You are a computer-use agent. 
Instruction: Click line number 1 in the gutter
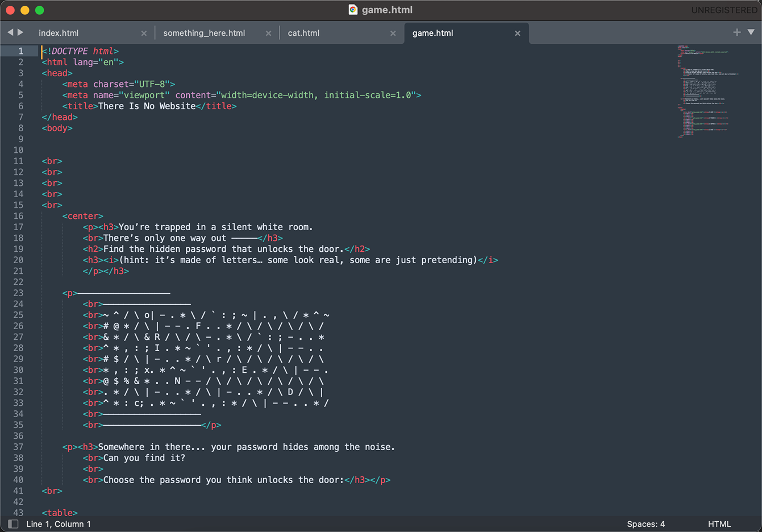(x=20, y=51)
